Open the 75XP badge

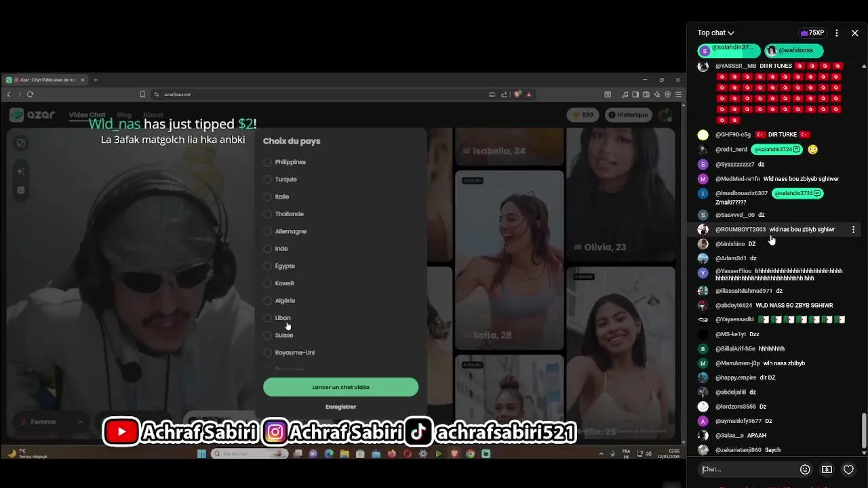812,33
